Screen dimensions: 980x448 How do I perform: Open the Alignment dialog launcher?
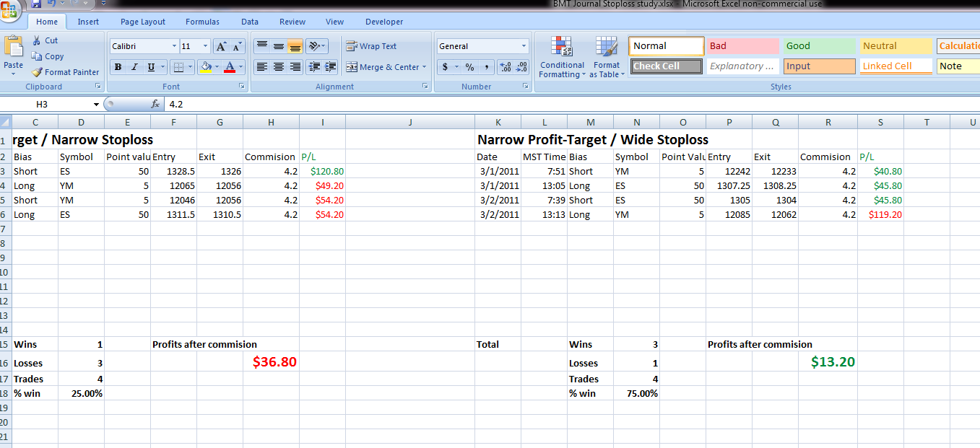[425, 87]
